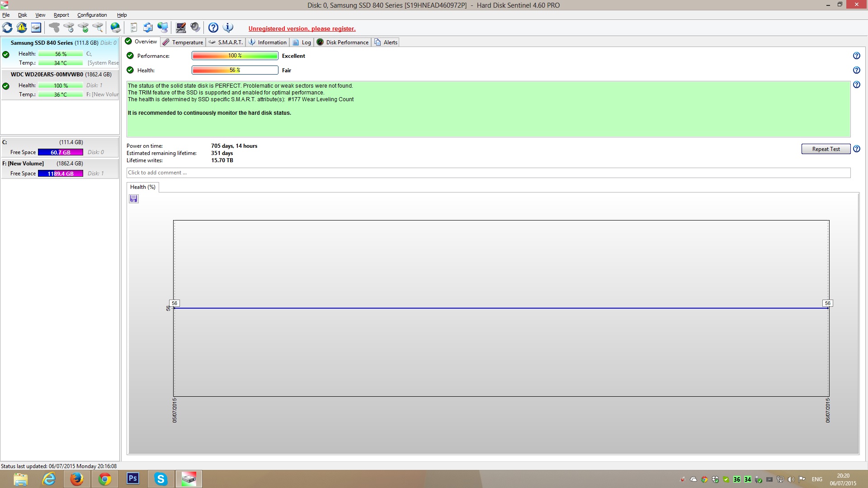
Task: Click the refresh/rescan disk icon
Action: [7, 28]
